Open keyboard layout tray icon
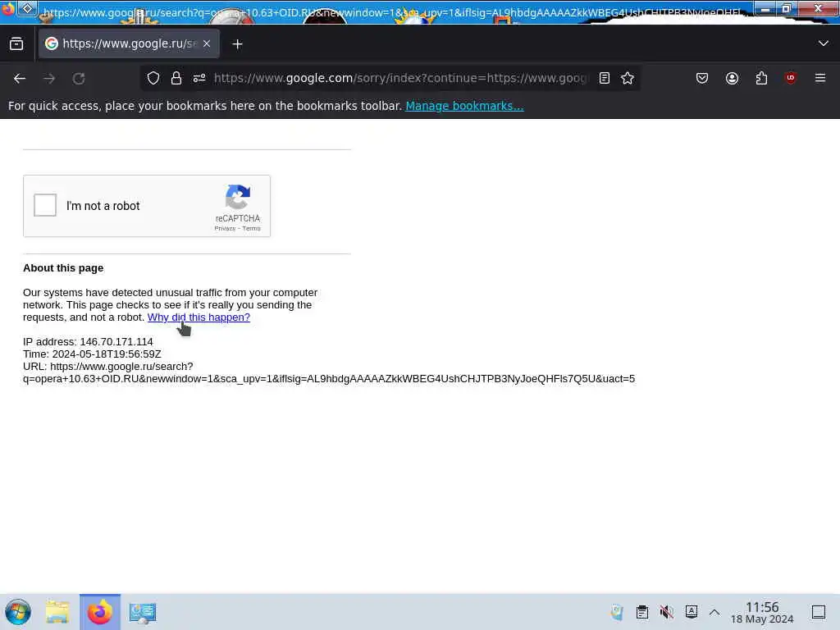Viewport: 840px width, 630px height. point(691,612)
